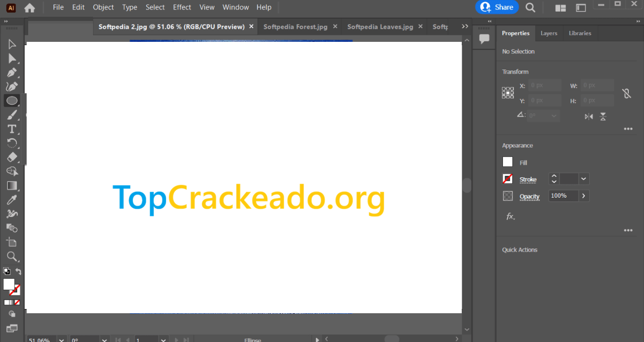Open the zoom level dropdown
This screenshot has height=342, width=644.
click(x=62, y=340)
